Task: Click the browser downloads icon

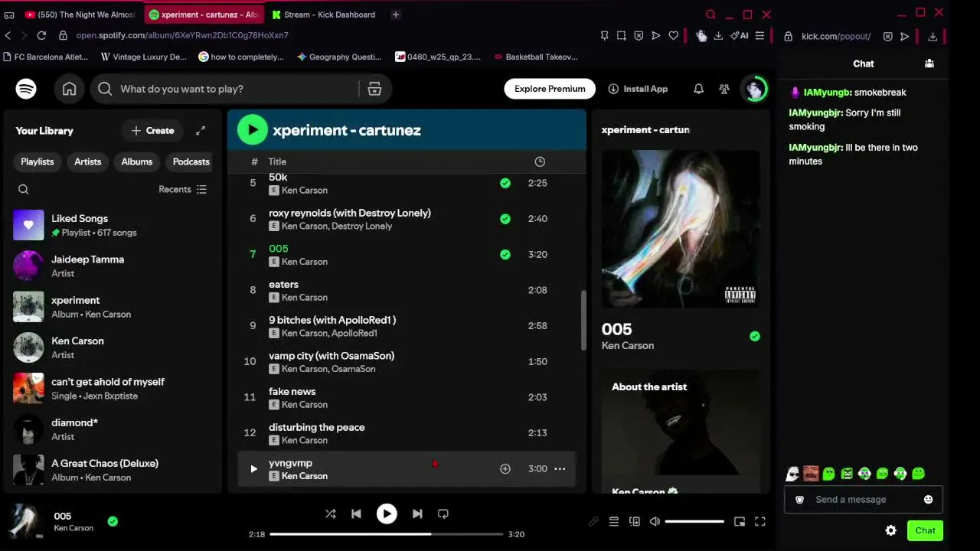Action: [x=718, y=35]
